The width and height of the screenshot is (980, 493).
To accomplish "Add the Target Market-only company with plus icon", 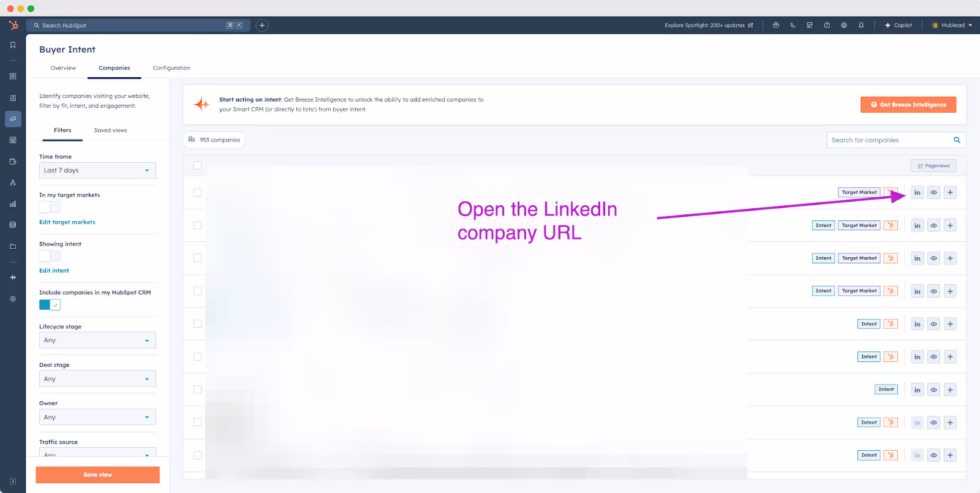I will [x=950, y=192].
